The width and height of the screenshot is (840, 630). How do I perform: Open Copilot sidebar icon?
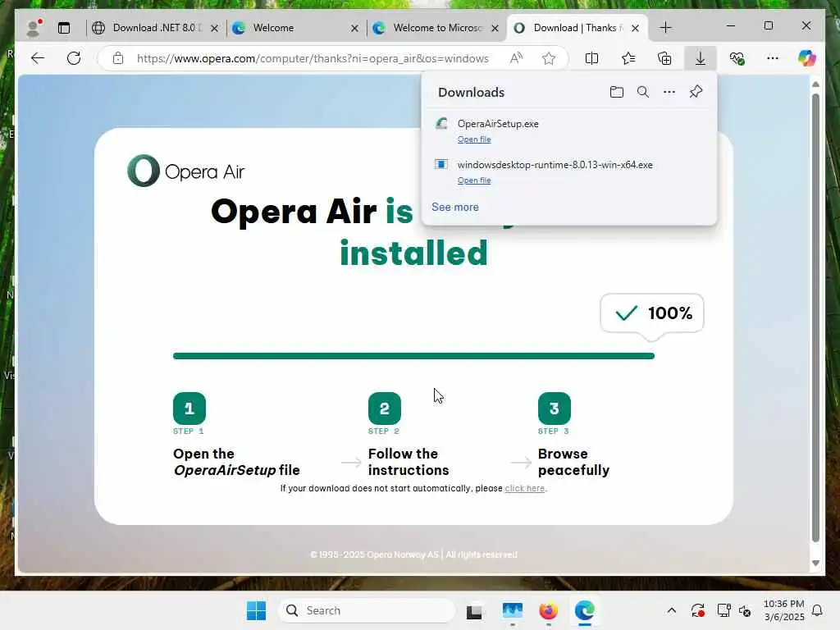click(x=806, y=58)
